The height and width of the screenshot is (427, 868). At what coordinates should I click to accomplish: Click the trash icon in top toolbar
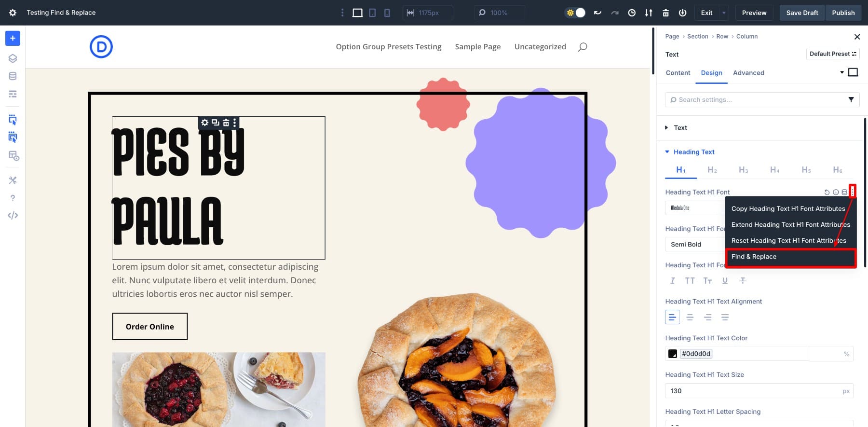(665, 13)
